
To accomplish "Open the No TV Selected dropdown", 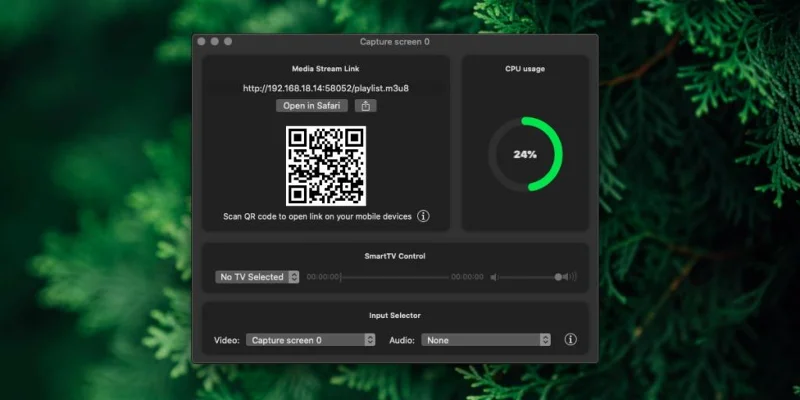I will click(257, 277).
